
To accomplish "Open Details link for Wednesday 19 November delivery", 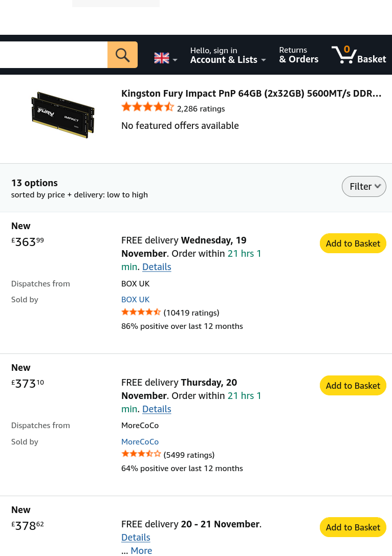I will [157, 267].
